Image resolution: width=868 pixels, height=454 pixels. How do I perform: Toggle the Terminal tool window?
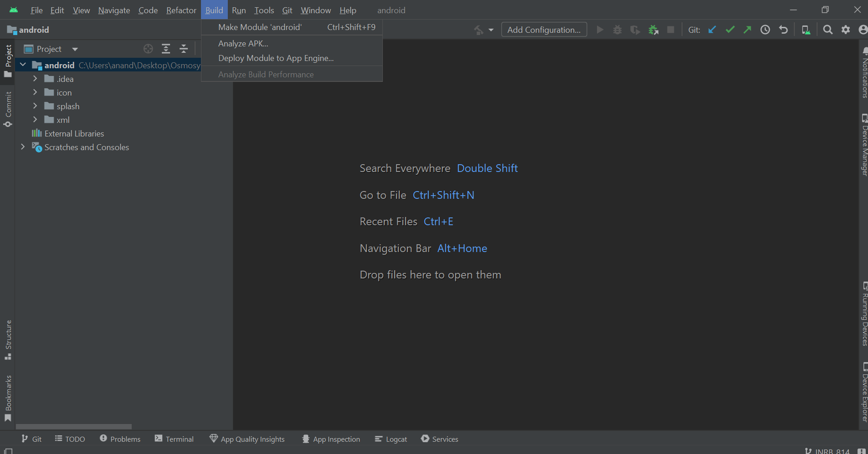pos(174,439)
